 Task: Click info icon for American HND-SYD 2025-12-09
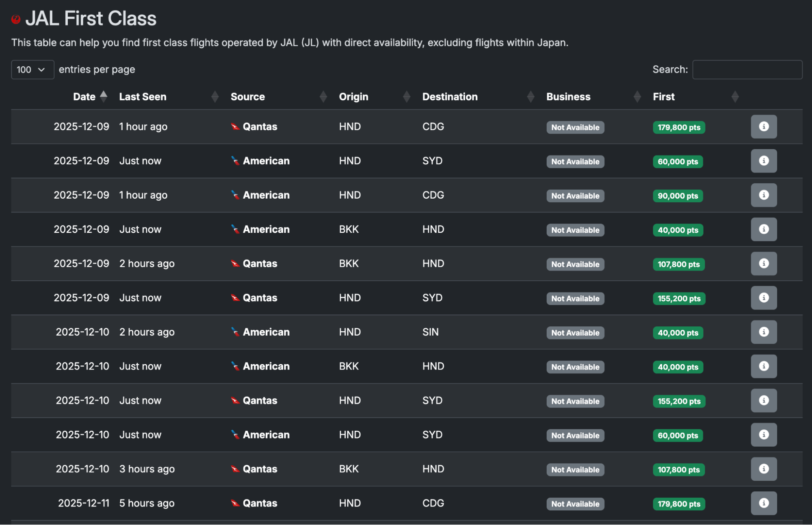point(763,161)
